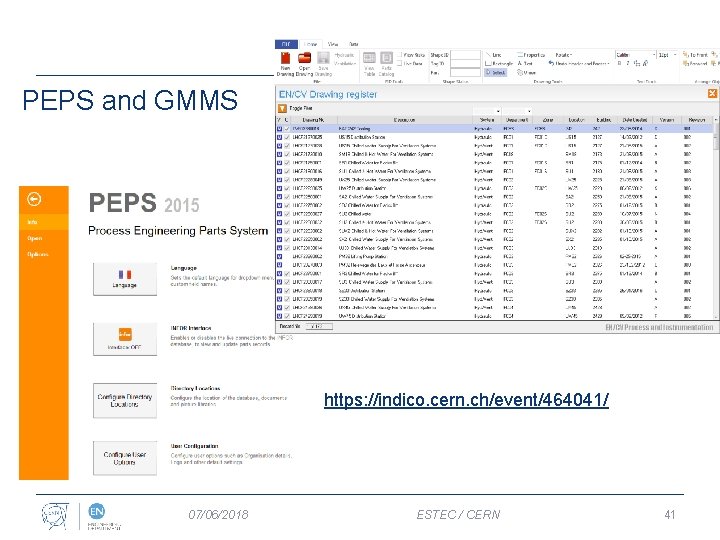Click the Undo header and footer icon
This screenshot has height=540, width=720.
pyautogui.click(x=551, y=63)
